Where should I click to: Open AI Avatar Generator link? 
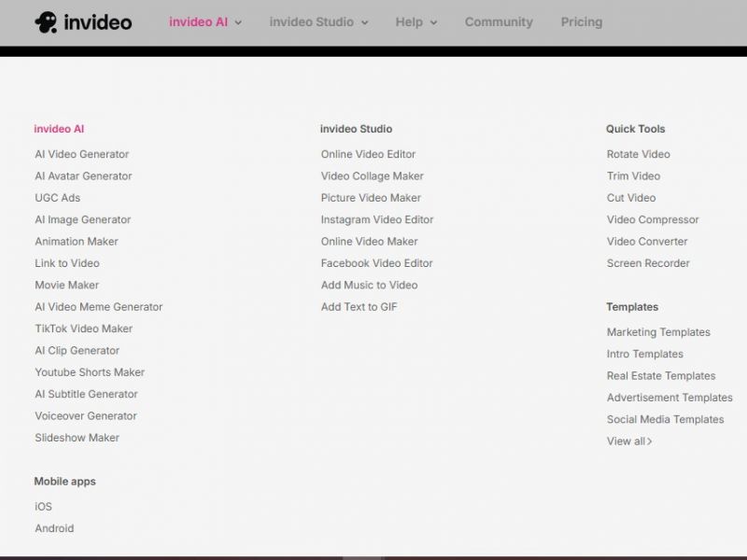pyautogui.click(x=83, y=176)
